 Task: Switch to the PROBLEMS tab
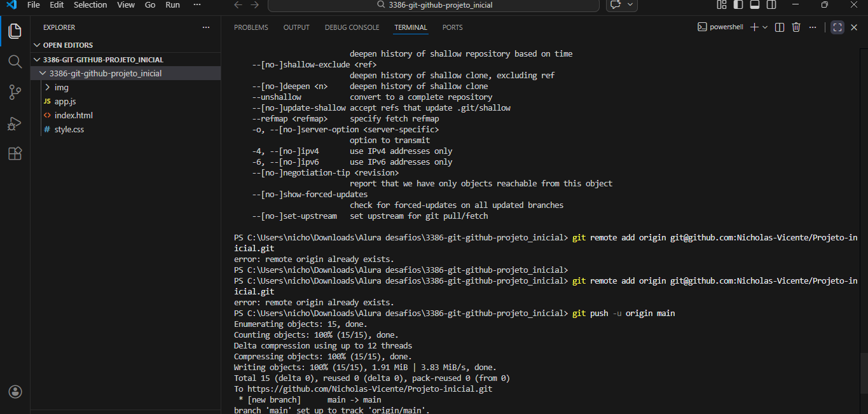251,27
